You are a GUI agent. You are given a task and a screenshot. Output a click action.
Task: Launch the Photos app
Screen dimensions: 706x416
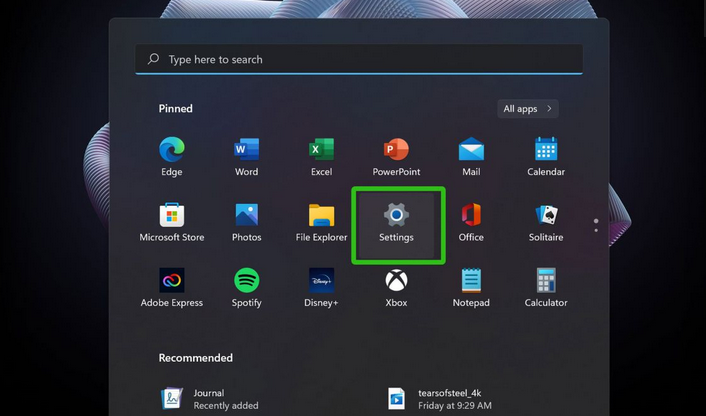[246, 222]
